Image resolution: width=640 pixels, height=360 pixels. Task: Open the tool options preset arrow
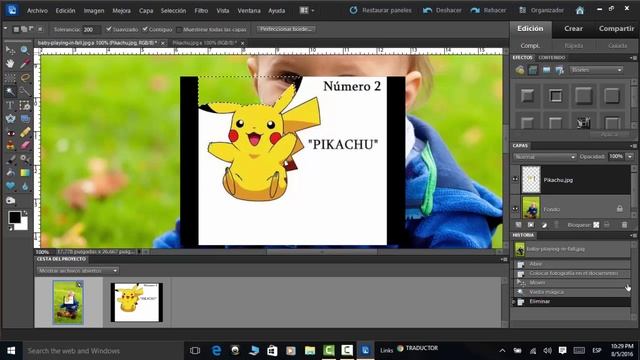[x=5, y=29]
